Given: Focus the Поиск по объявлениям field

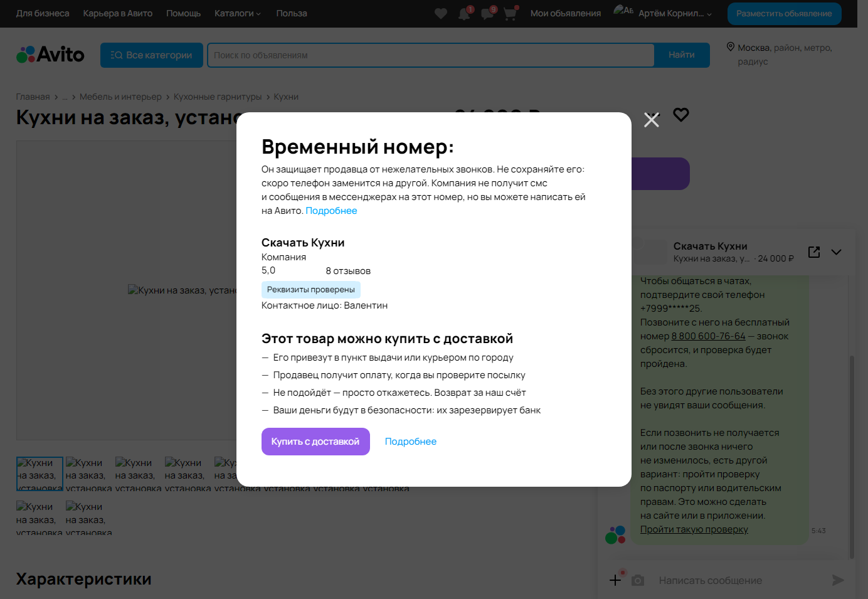Looking at the screenshot, I should 431,55.
